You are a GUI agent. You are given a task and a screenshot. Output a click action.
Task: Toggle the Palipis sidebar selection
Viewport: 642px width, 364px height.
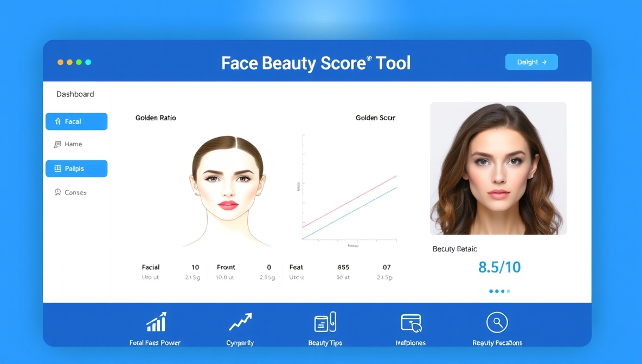(76, 168)
